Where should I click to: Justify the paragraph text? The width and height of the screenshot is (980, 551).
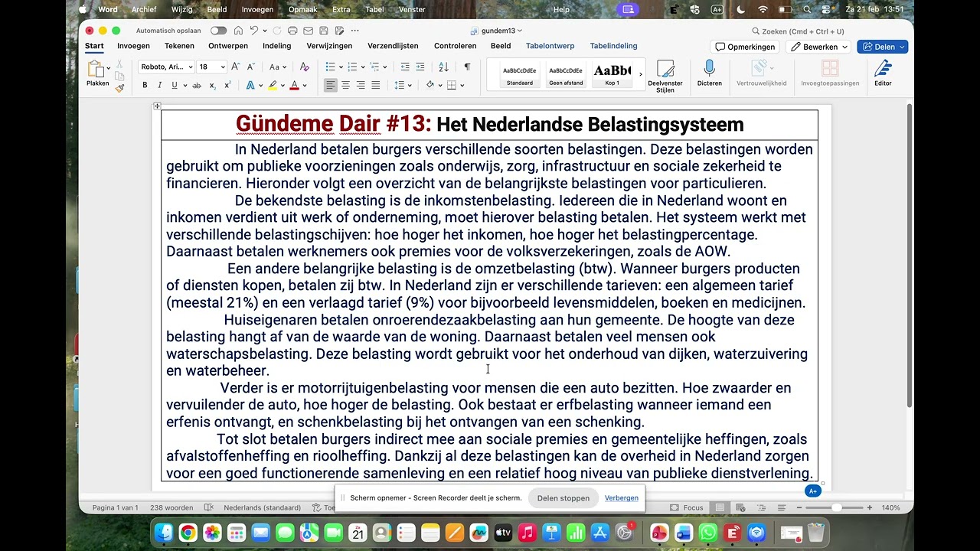376,85
